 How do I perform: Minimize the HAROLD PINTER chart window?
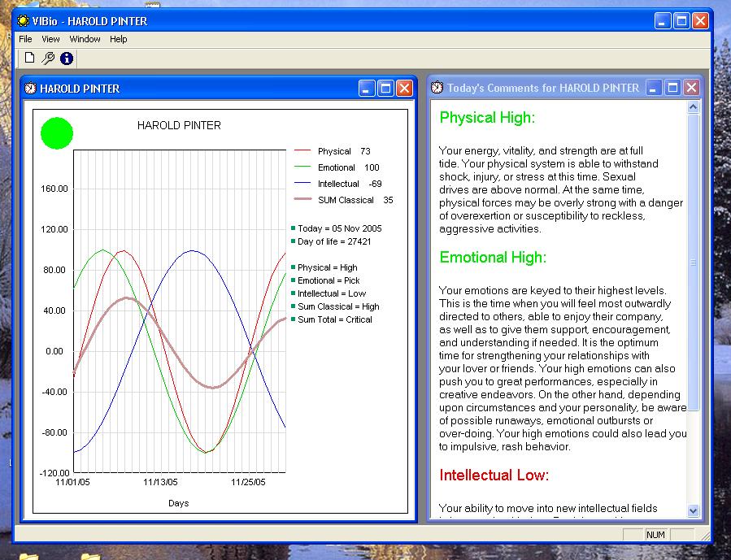click(x=367, y=89)
